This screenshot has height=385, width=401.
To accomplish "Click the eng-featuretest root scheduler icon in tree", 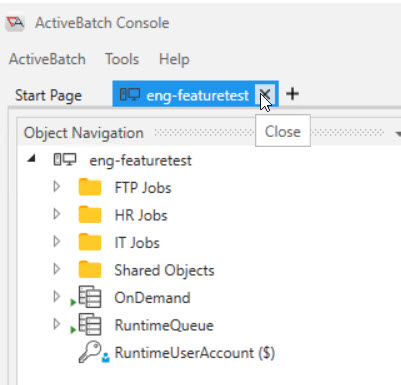I will click(x=65, y=160).
